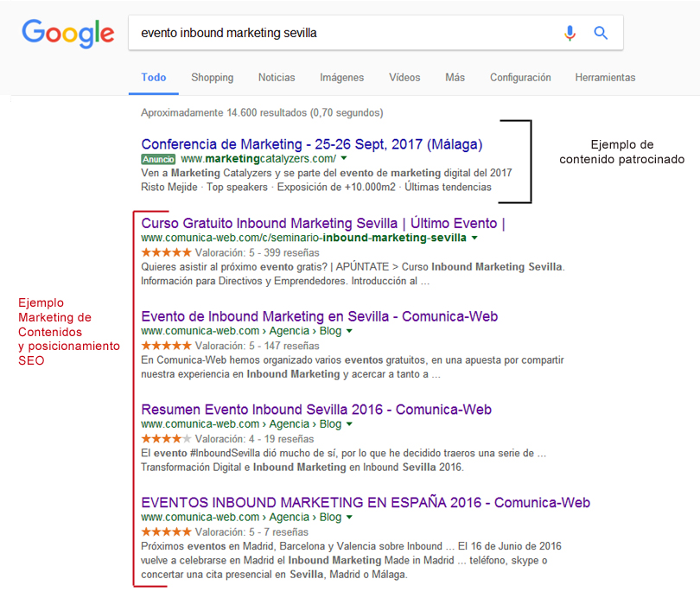The image size is (700, 598).
Task: Switch to the Vídeos tab
Action: [x=404, y=78]
